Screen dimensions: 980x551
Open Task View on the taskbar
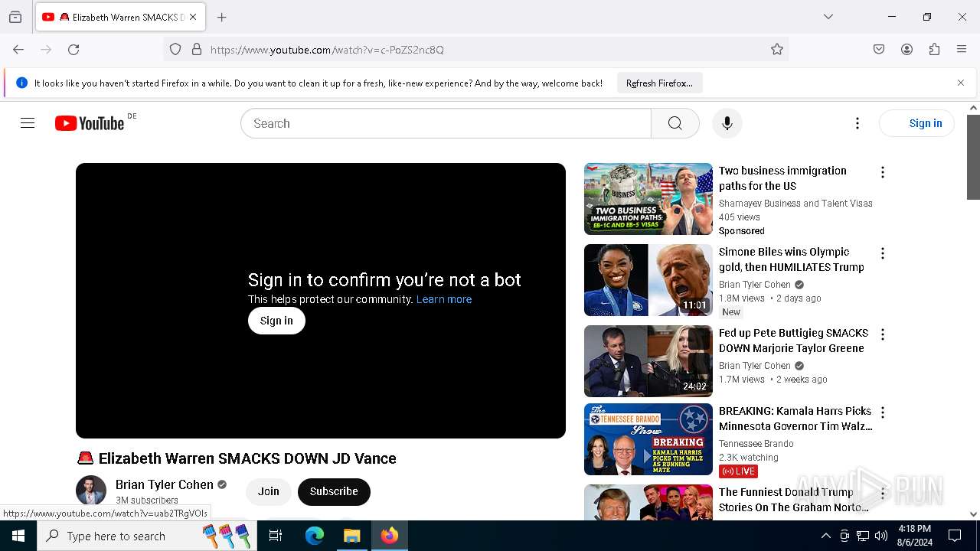coord(276,536)
